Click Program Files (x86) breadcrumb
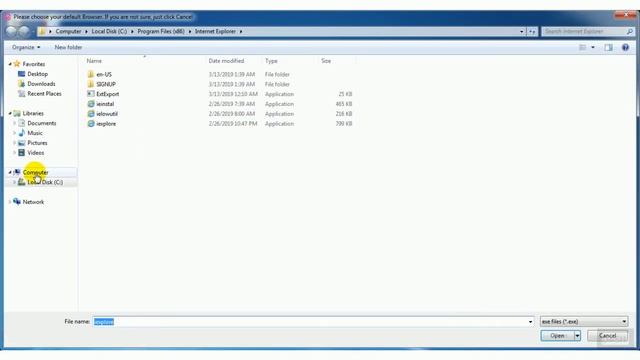Image resolution: width=640 pixels, height=360 pixels. click(x=161, y=31)
